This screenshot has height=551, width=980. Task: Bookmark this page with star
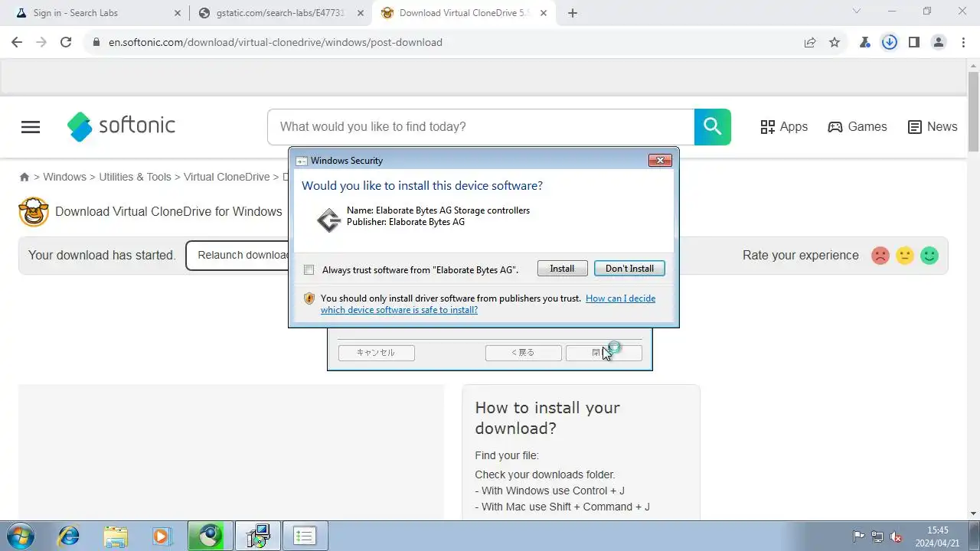[x=835, y=42]
